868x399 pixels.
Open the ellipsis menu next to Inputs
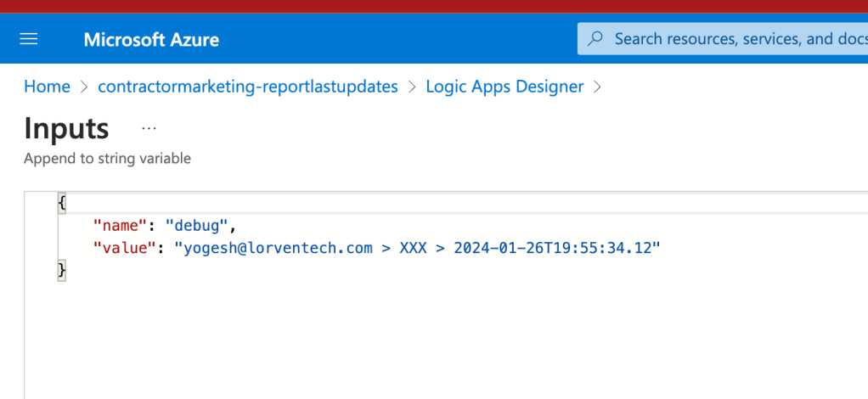149,128
